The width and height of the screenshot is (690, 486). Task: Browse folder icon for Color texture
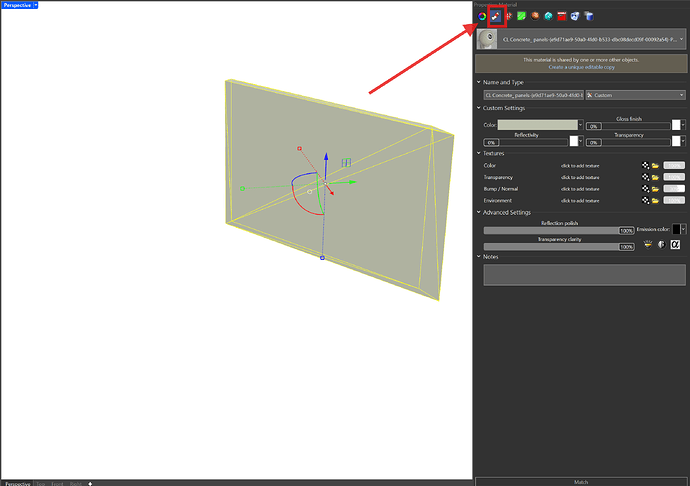(x=655, y=166)
